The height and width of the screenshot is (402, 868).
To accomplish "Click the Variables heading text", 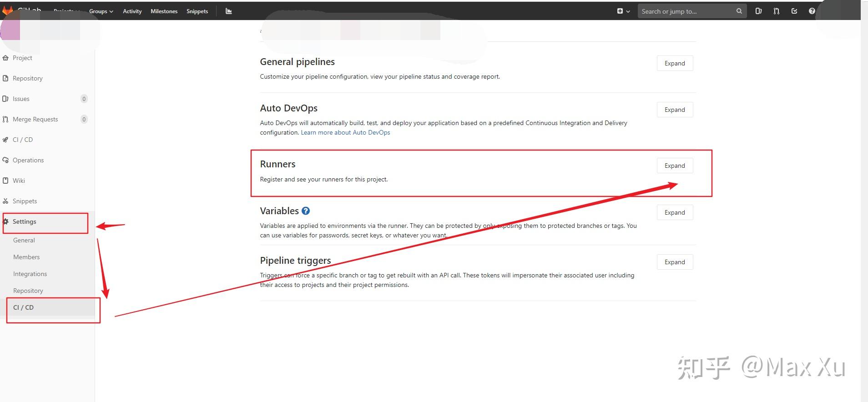I will pos(279,211).
